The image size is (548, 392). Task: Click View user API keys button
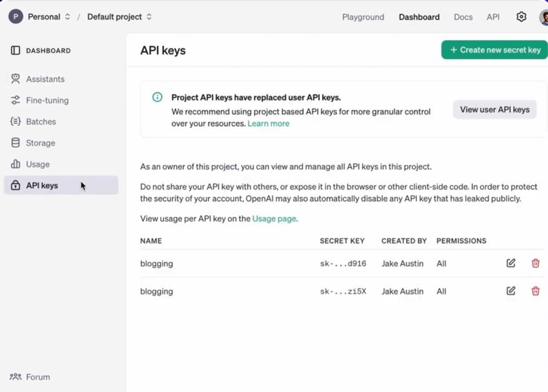point(494,110)
